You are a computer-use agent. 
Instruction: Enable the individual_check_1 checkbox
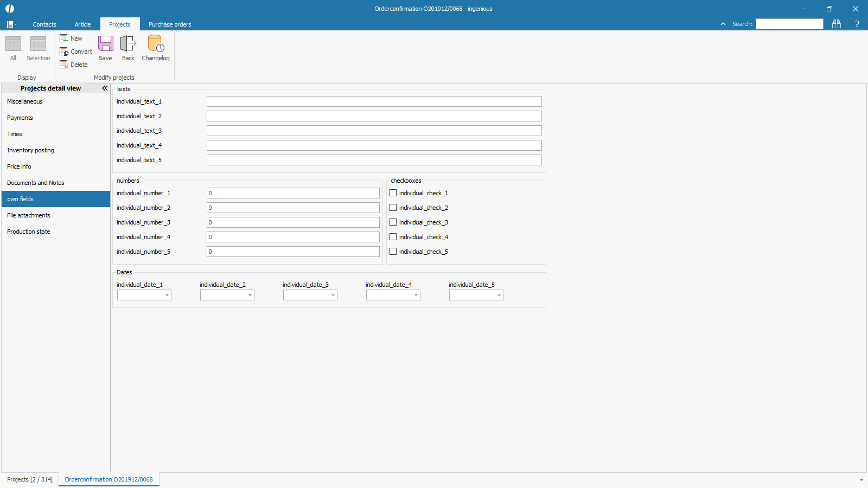coord(393,193)
